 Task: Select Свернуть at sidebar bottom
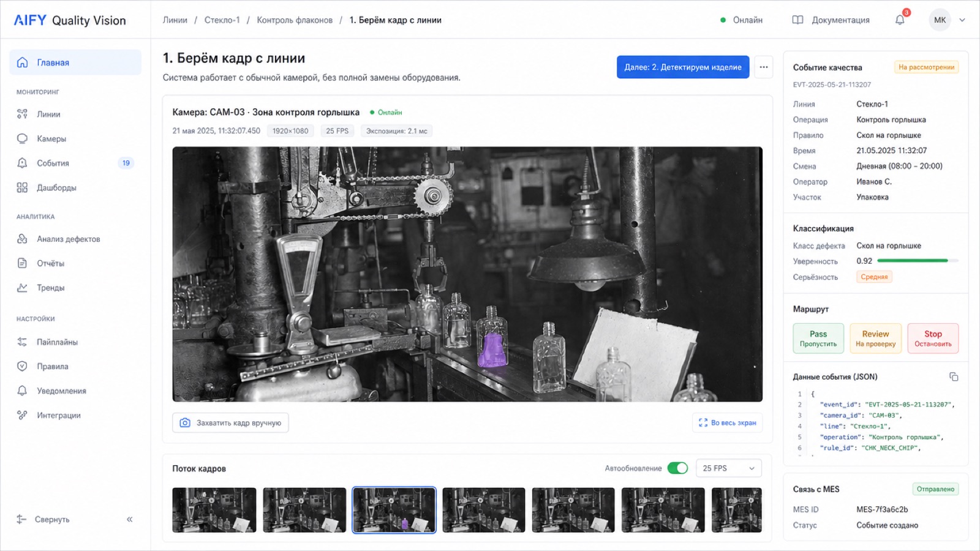tap(52, 519)
